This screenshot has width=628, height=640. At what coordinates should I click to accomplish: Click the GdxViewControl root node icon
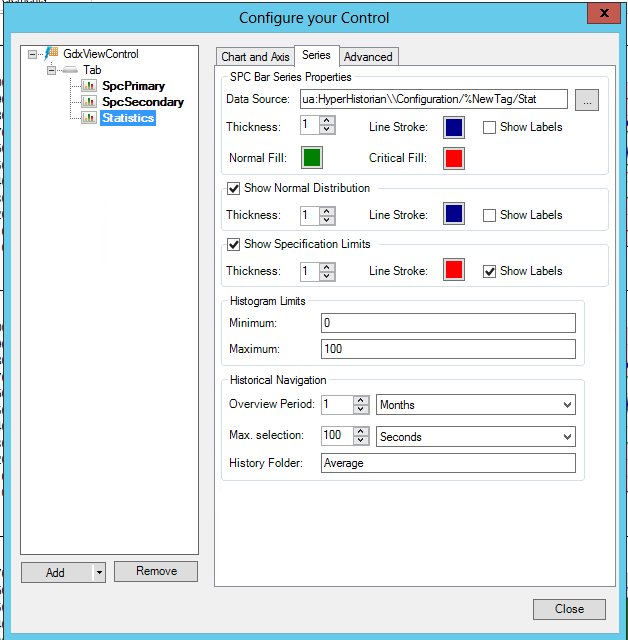pos(53,55)
